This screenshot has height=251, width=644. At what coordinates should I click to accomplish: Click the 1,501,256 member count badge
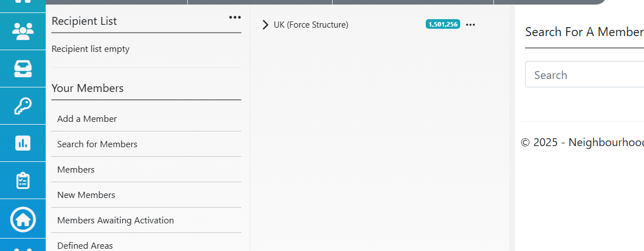tap(443, 24)
